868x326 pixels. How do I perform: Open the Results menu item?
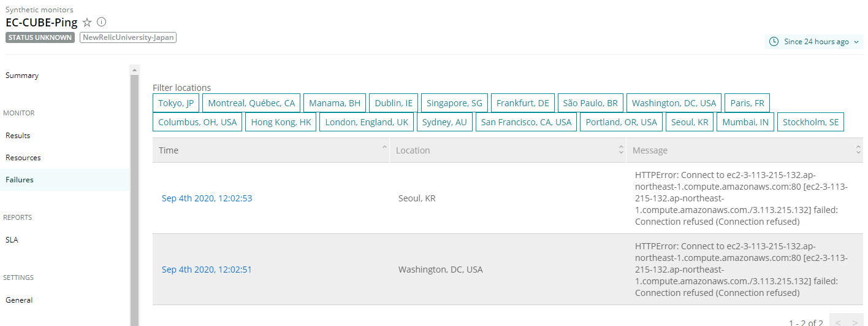pyautogui.click(x=18, y=136)
